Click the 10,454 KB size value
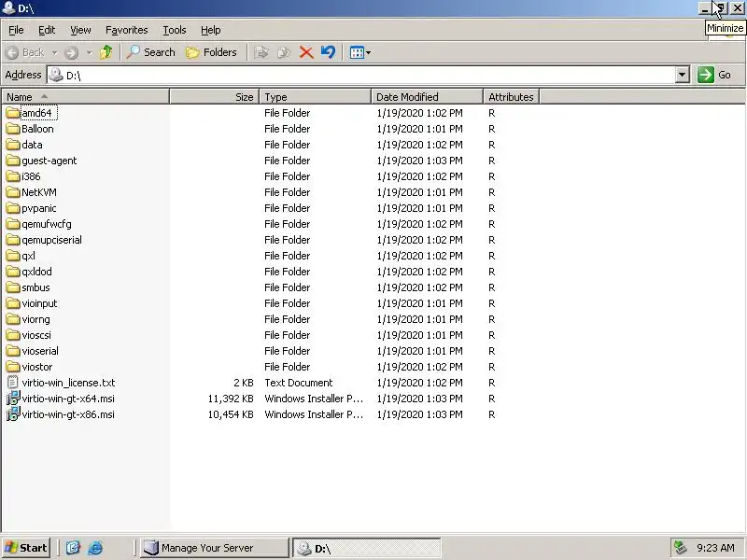This screenshot has height=560, width=747. pyautogui.click(x=231, y=414)
